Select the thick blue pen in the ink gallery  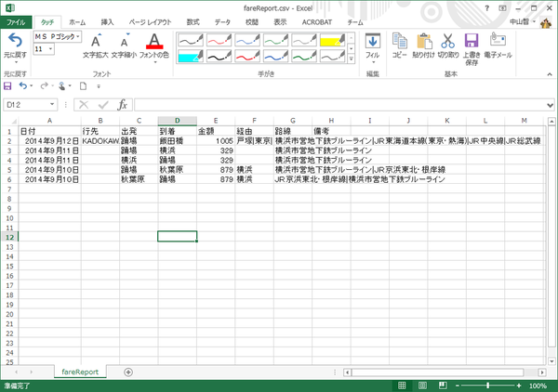tap(276, 56)
